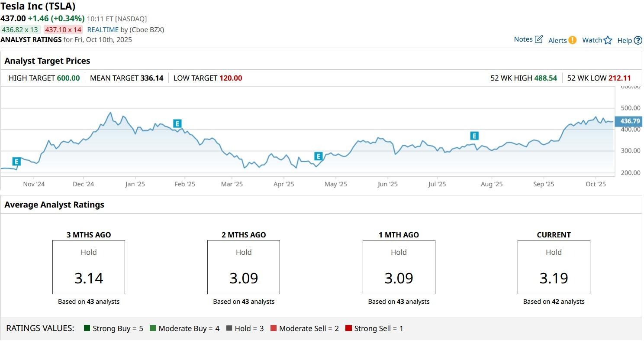Click the 1 MTH AGO rating box

[x=399, y=267]
